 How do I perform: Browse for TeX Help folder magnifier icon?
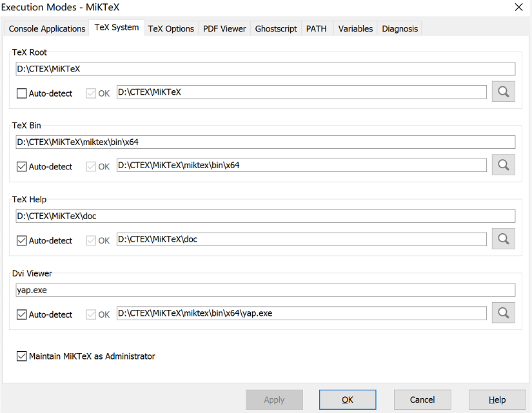pyautogui.click(x=504, y=238)
